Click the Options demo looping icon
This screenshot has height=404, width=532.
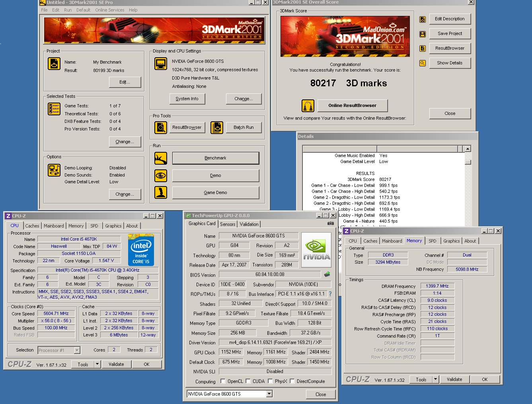tap(54, 170)
